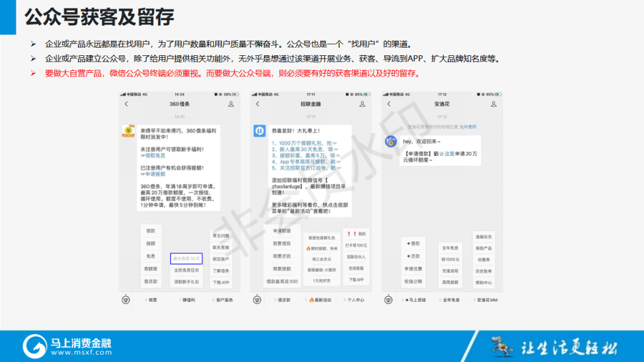Click the App专享周周可提额 link
Image resolution: width=644 pixels, height=362 pixels.
pyautogui.click(x=306, y=162)
